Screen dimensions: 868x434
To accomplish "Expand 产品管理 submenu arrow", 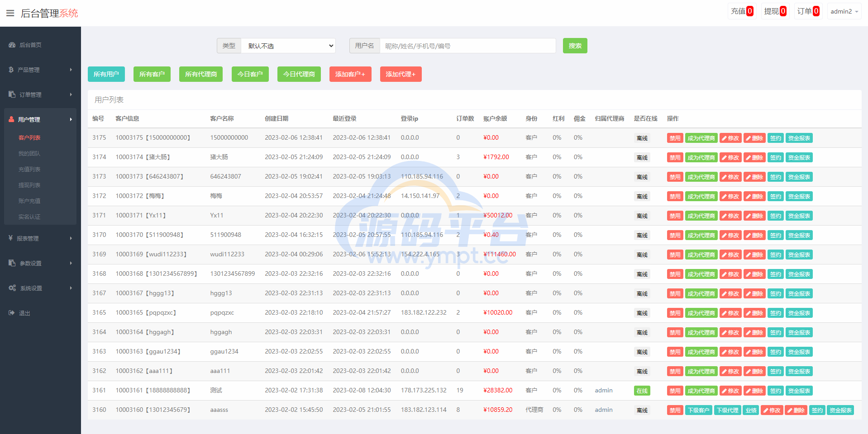I will click(x=71, y=70).
